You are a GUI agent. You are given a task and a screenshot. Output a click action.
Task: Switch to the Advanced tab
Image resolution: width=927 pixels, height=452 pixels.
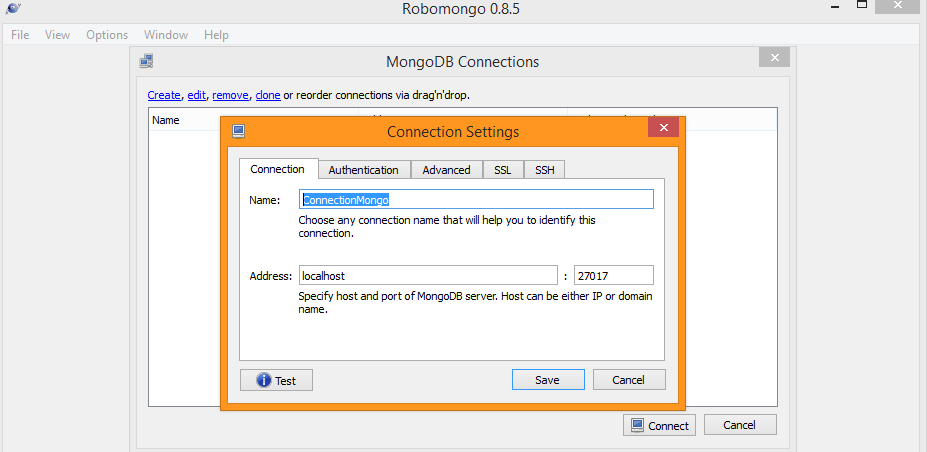pyautogui.click(x=446, y=170)
